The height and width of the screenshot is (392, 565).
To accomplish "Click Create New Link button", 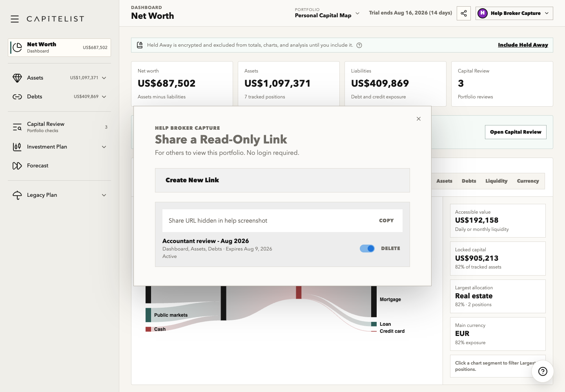I will (282, 180).
